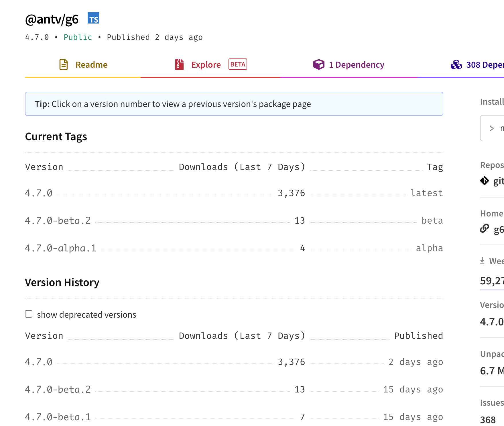The height and width of the screenshot is (426, 504).
Task: Enable show deprecated versions checkbox
Action: click(x=29, y=314)
